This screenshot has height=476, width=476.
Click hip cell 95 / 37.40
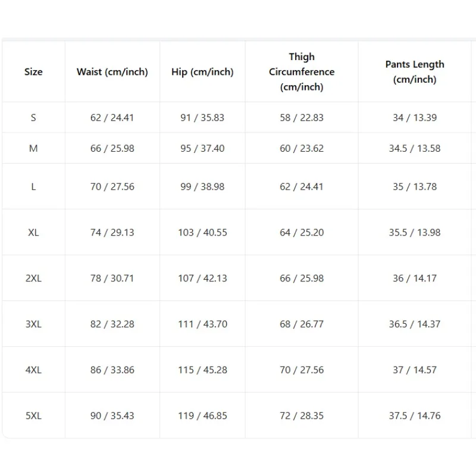pos(202,148)
